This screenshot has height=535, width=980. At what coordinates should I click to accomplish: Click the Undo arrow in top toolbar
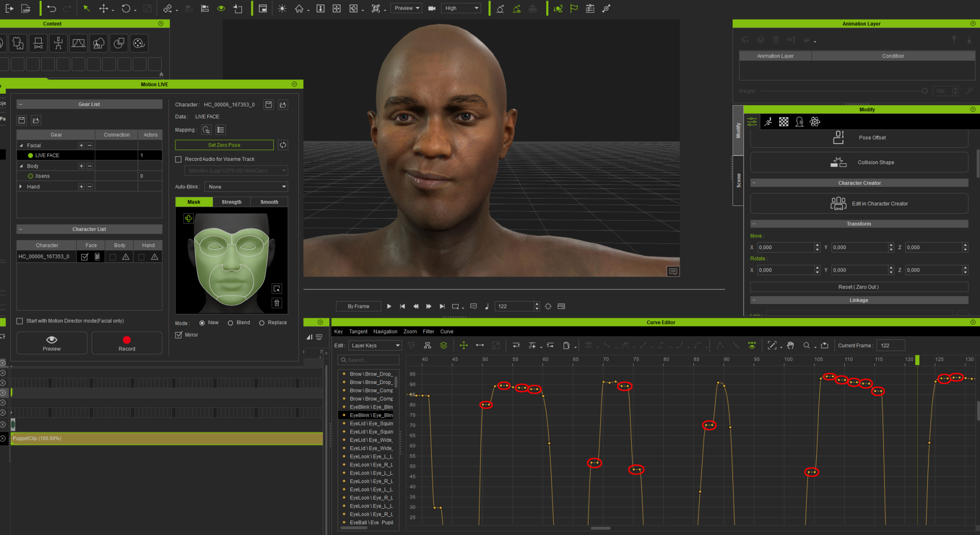tap(51, 8)
